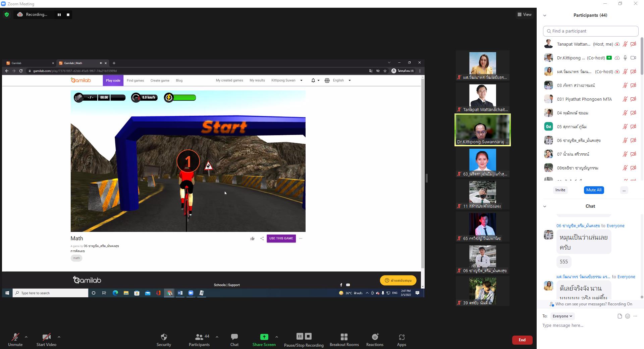The height and width of the screenshot is (349, 644).
Task: Open the Security menu
Action: (164, 340)
